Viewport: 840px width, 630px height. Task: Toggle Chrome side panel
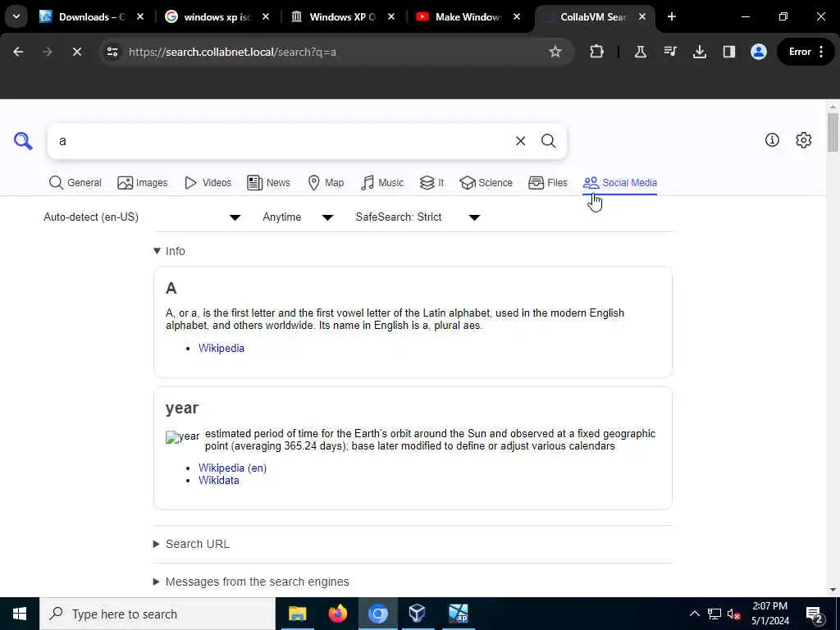pos(729,52)
